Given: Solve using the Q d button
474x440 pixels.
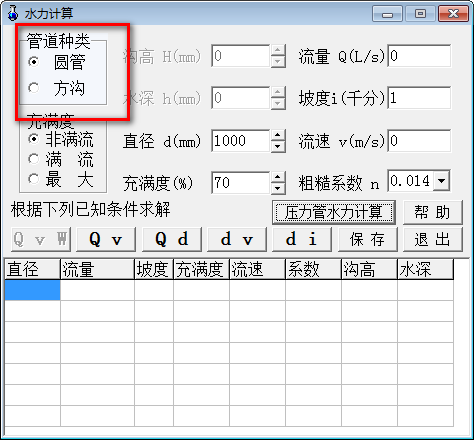Looking at the screenshot, I should coord(172,239).
